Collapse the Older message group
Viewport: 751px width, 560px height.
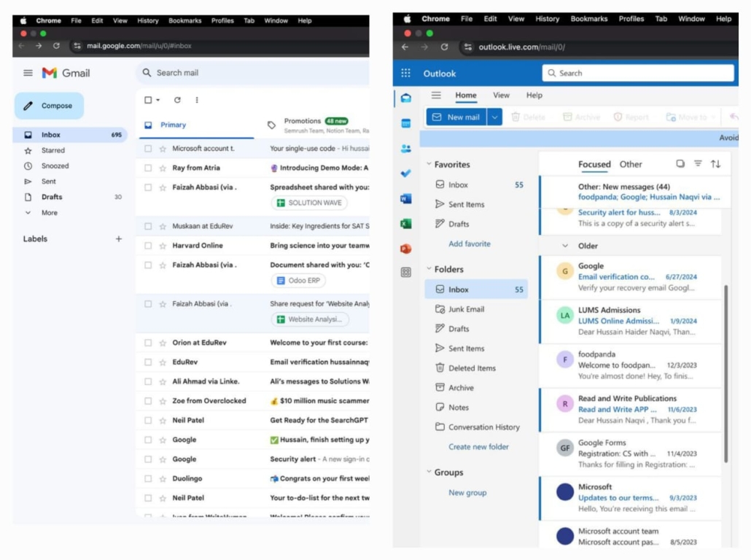pyautogui.click(x=565, y=246)
